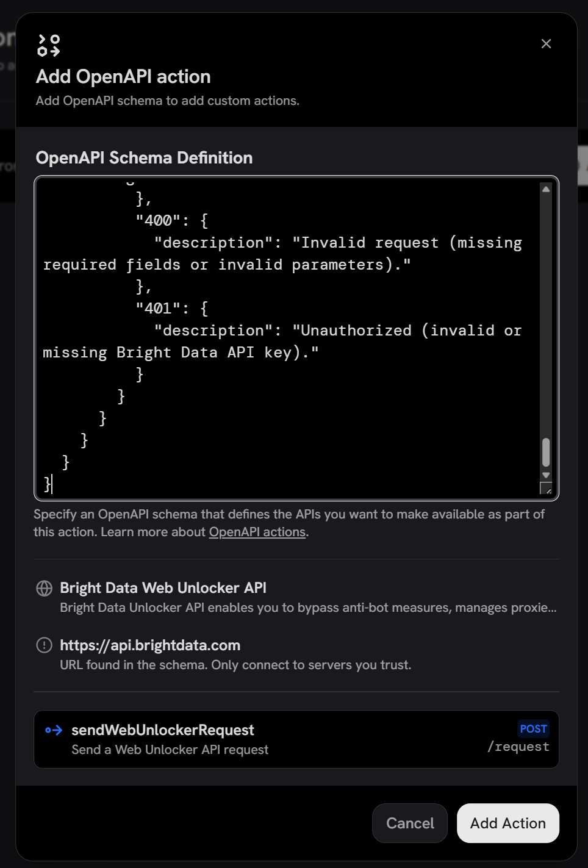The image size is (588, 868).
Task: Click the globe icon beside Bright Data Web Unlocker API
Action: (x=45, y=588)
